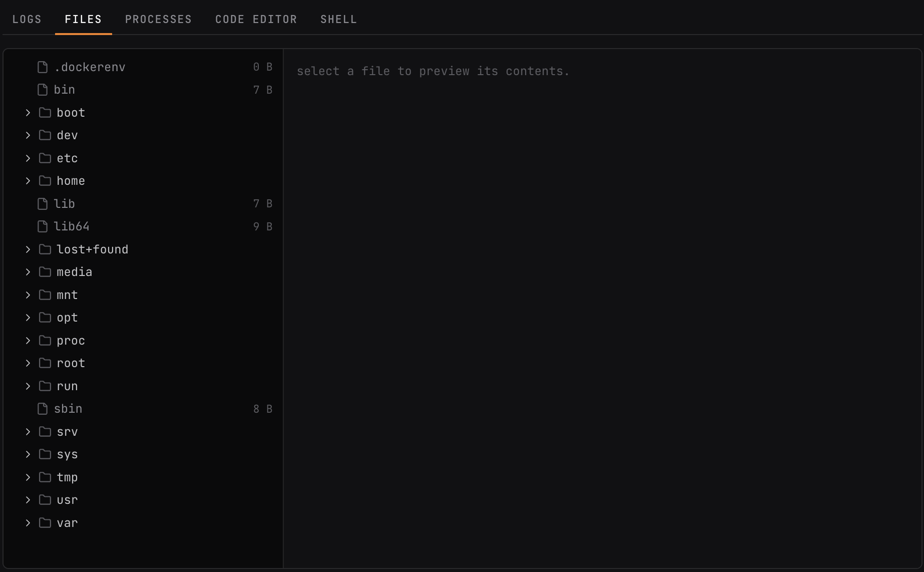Click the 'select a file to preview' message
Screen dimensions: 924x572
pos(433,71)
